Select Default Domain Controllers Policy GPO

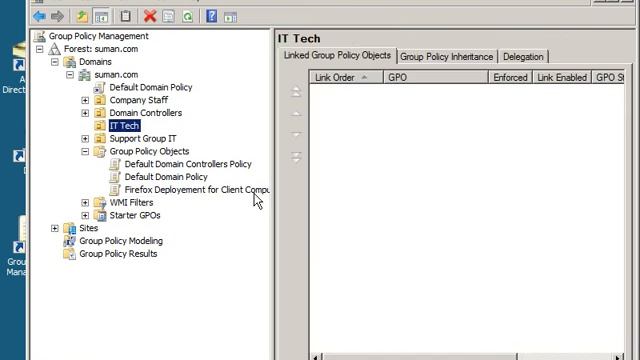[x=188, y=164]
